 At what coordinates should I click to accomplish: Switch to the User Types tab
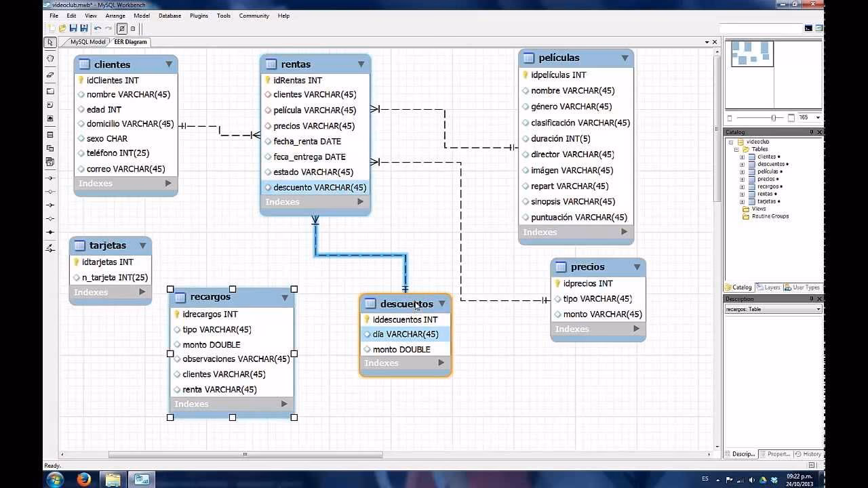click(x=804, y=287)
